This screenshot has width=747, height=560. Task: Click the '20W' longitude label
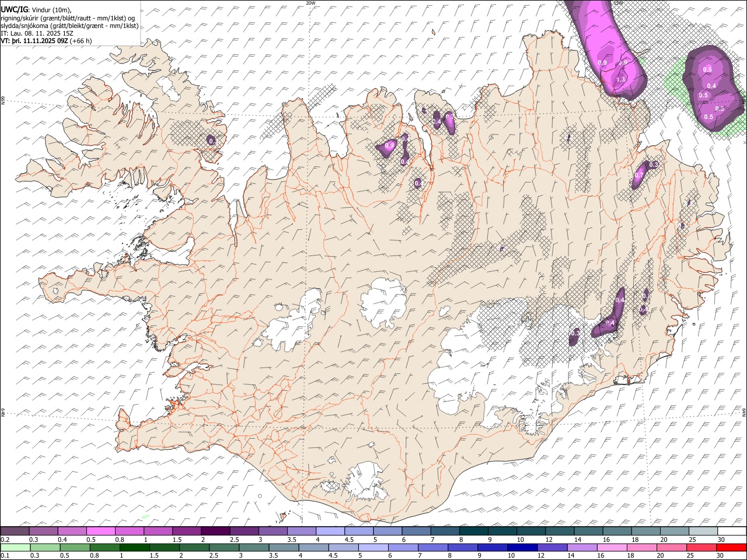pyautogui.click(x=310, y=3)
